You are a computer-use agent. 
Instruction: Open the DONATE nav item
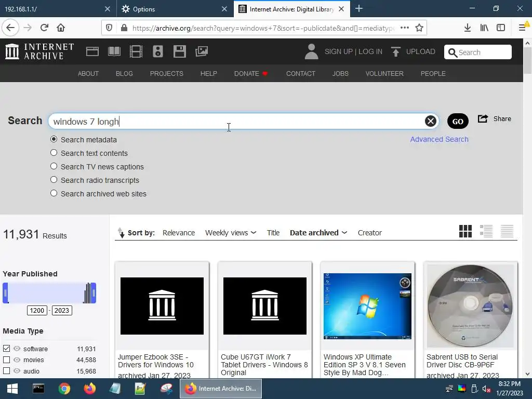[251, 74]
